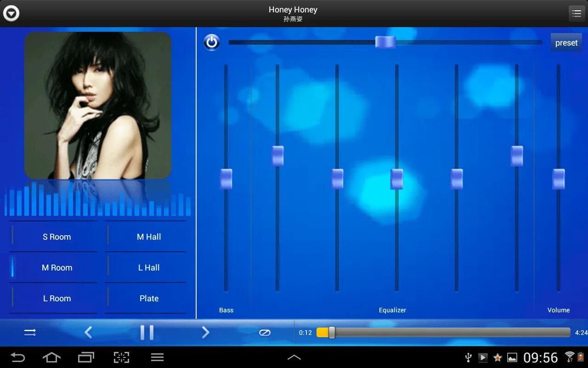
Task: Click the image notification icon
Action: tap(512, 357)
